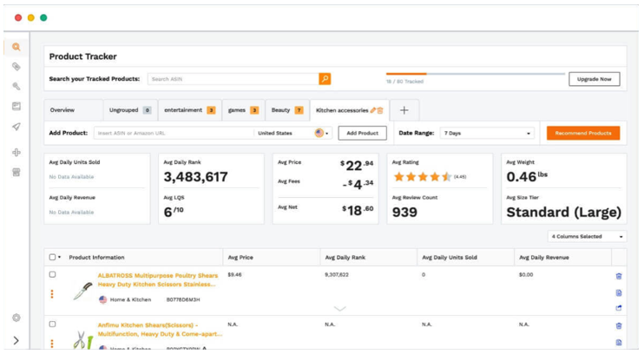The width and height of the screenshot is (644, 354).
Task: Click the Recommend Products button
Action: pyautogui.click(x=582, y=133)
